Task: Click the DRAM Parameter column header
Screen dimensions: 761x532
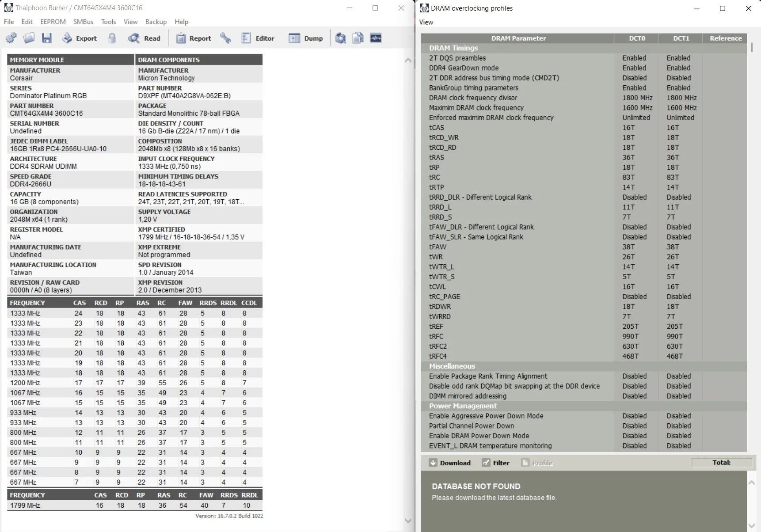Action: click(x=518, y=38)
